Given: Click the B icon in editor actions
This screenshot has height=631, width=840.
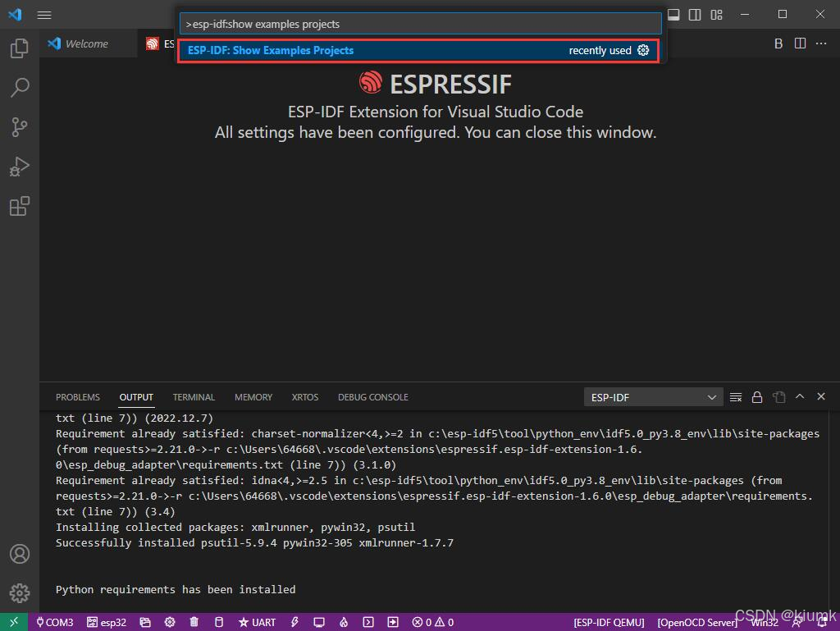Looking at the screenshot, I should 778,43.
